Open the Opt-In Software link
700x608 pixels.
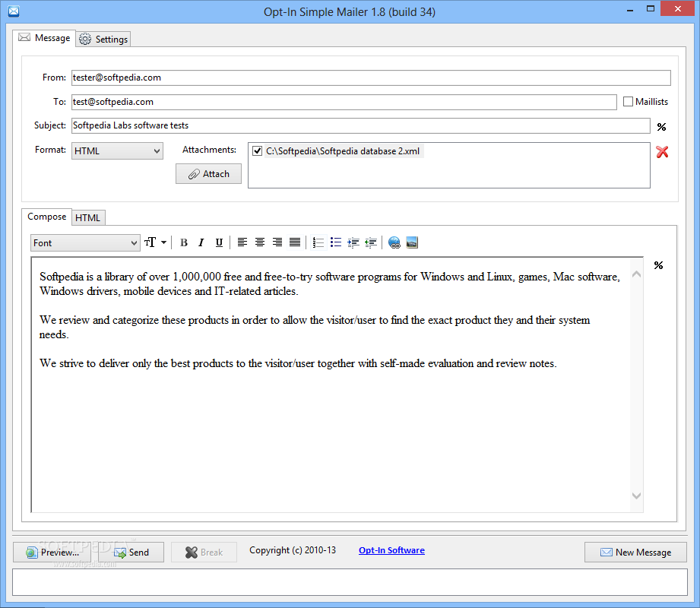point(391,550)
